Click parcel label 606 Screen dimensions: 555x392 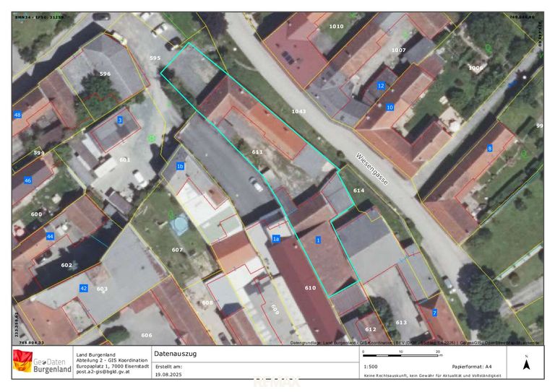(x=147, y=335)
